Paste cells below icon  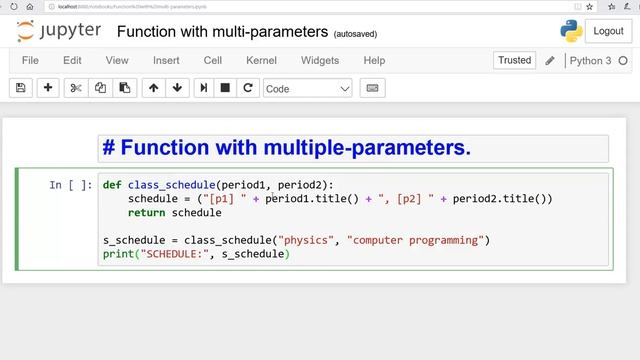point(124,88)
